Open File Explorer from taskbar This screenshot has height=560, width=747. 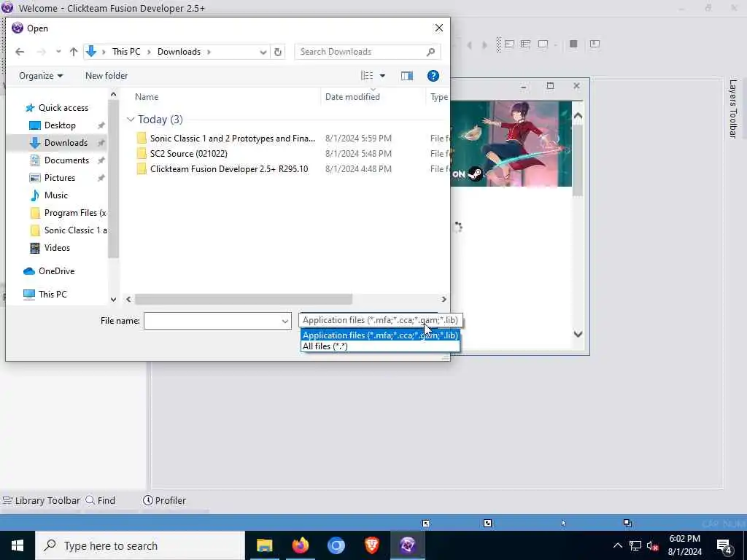pyautogui.click(x=264, y=545)
